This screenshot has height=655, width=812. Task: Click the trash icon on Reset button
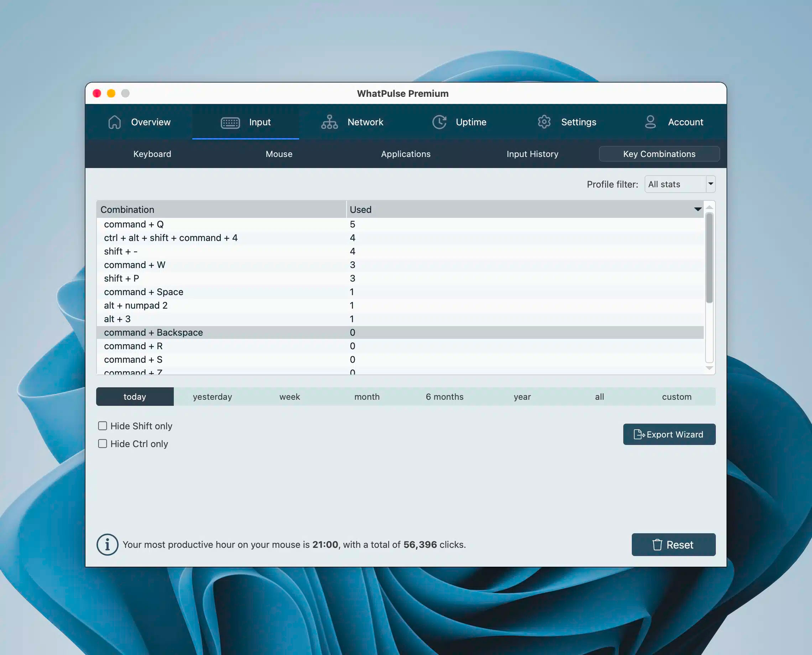tap(657, 544)
